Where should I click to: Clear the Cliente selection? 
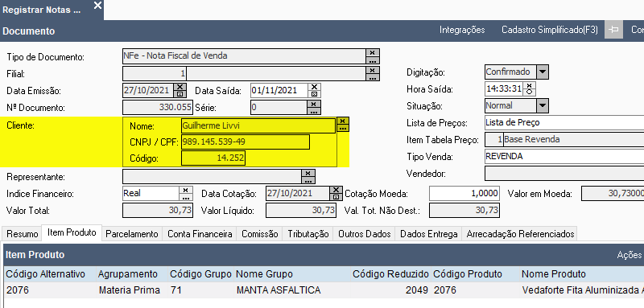tap(343, 121)
